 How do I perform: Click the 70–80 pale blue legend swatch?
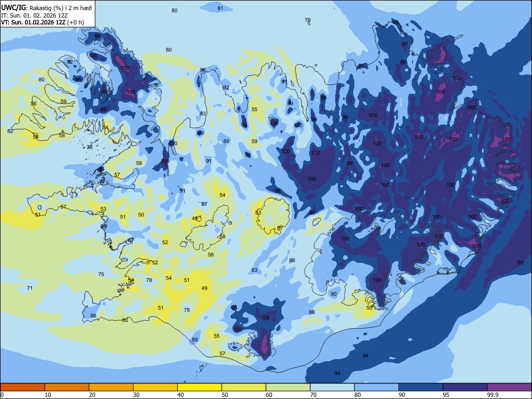[332, 387]
